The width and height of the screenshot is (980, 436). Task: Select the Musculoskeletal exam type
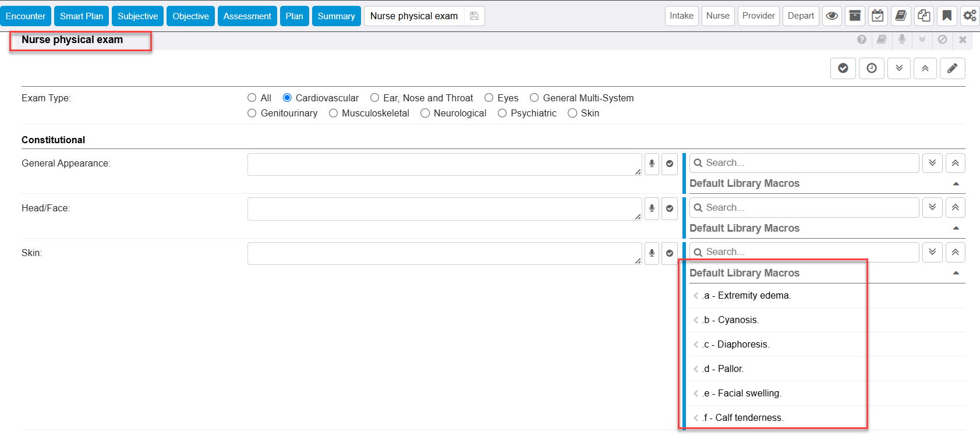click(x=334, y=114)
